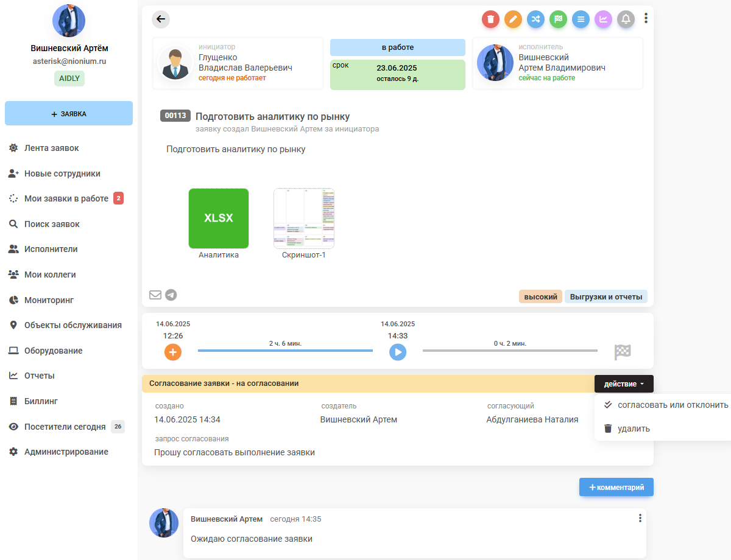The height and width of the screenshot is (560, 731).
Task: Click the в работе status bar
Action: tap(398, 47)
